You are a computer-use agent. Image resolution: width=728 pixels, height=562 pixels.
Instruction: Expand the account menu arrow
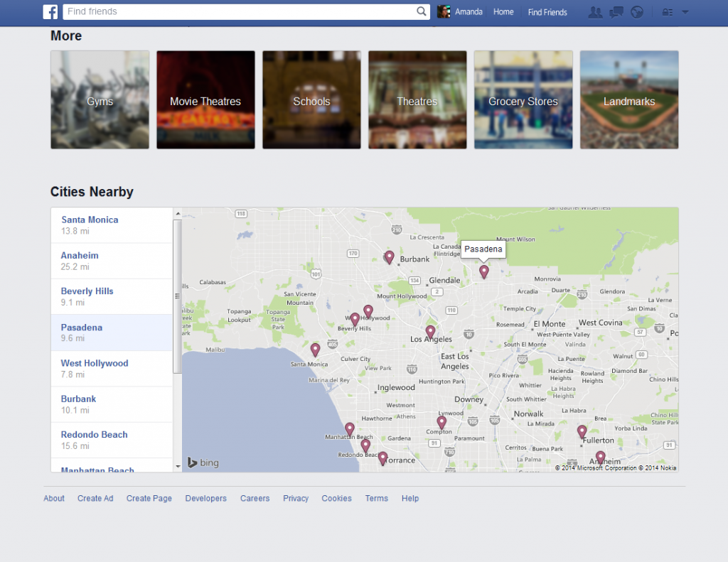[685, 12]
